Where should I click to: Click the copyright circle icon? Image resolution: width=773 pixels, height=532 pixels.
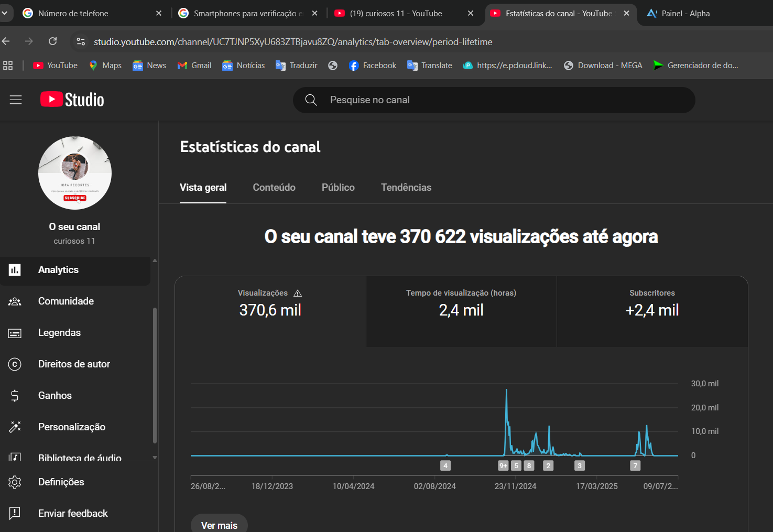[x=15, y=364]
